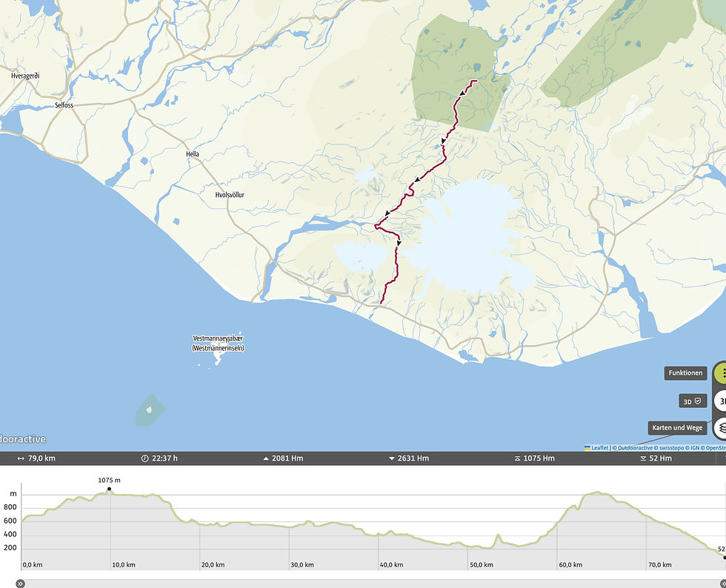Click the Karten und Wege label
Viewport: 726px width, 588px height.
coord(677,428)
